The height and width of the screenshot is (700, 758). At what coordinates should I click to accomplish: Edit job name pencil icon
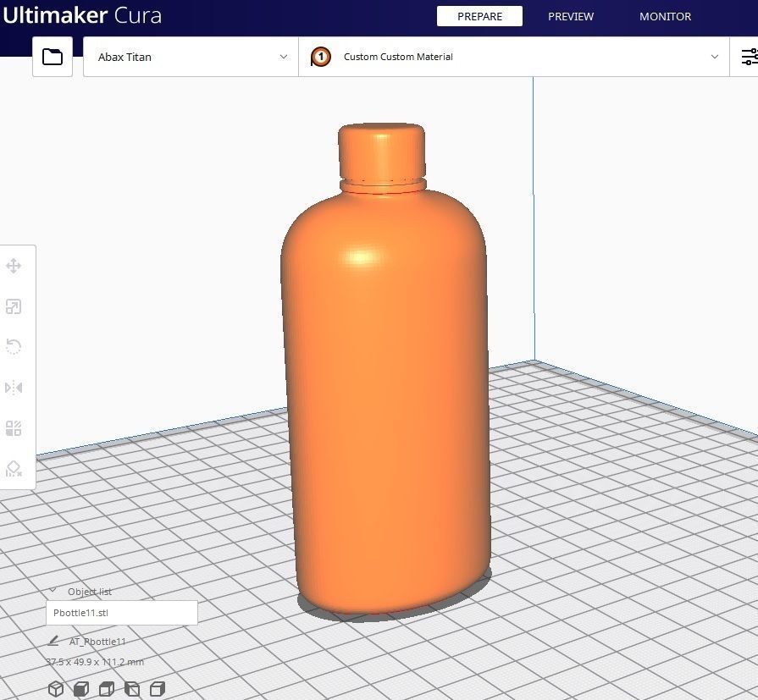(53, 641)
